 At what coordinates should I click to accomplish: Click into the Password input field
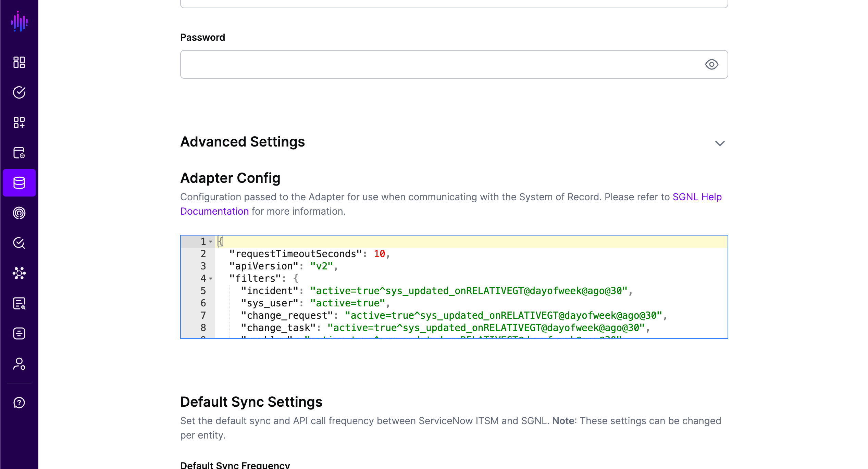[454, 64]
